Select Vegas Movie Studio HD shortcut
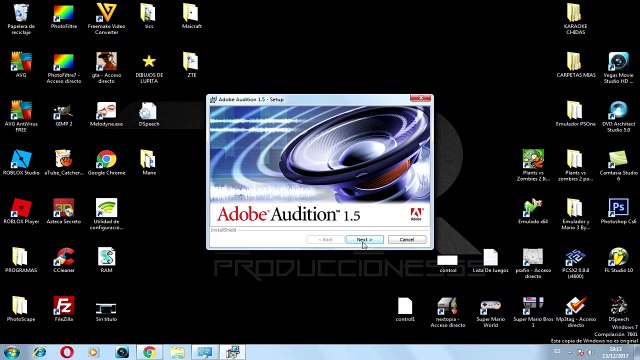 (x=618, y=68)
